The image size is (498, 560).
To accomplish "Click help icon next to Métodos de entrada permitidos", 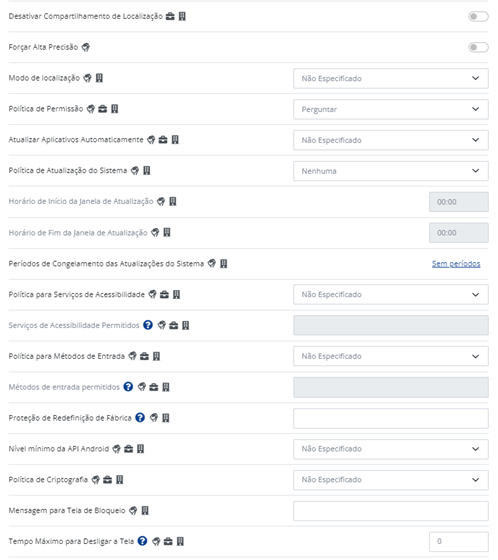I will [128, 387].
